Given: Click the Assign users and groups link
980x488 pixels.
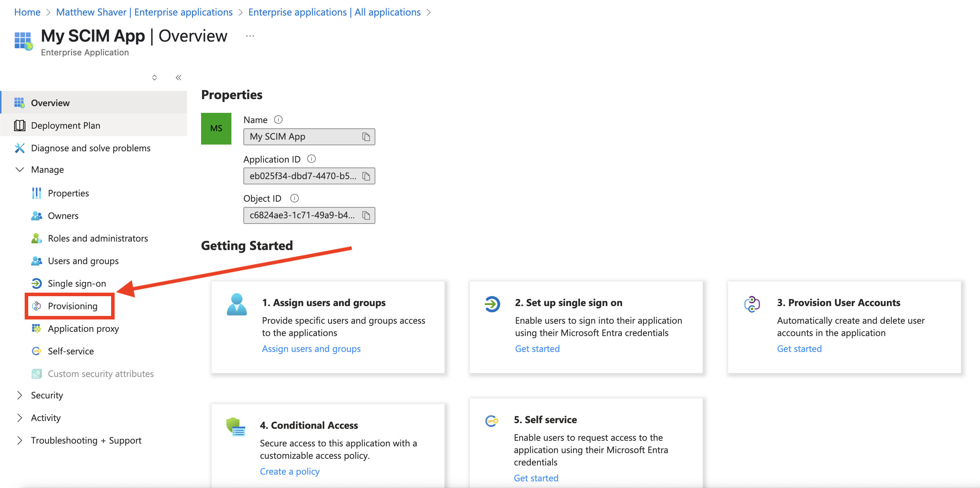Looking at the screenshot, I should tap(311, 348).
